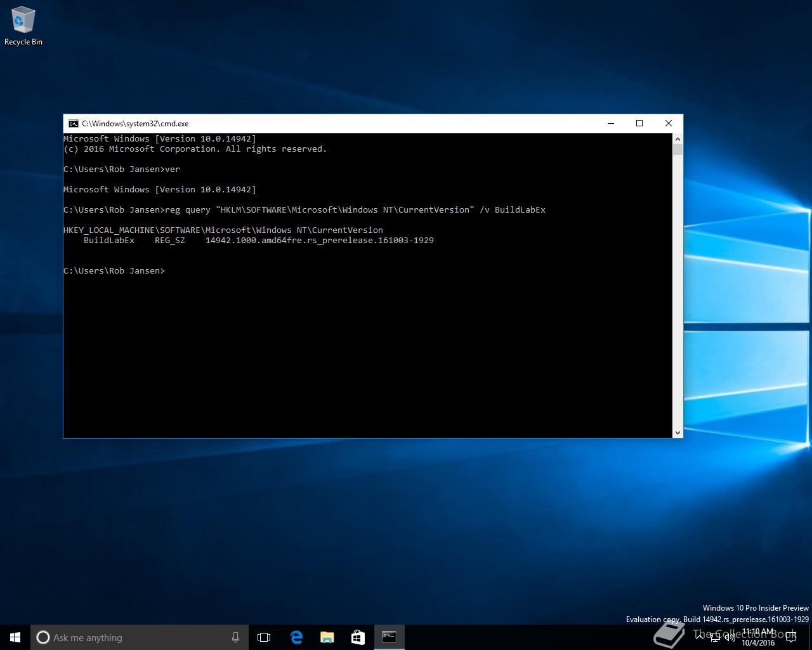Select the Recycle Bin desktop icon
812x650 pixels.
pos(23,27)
